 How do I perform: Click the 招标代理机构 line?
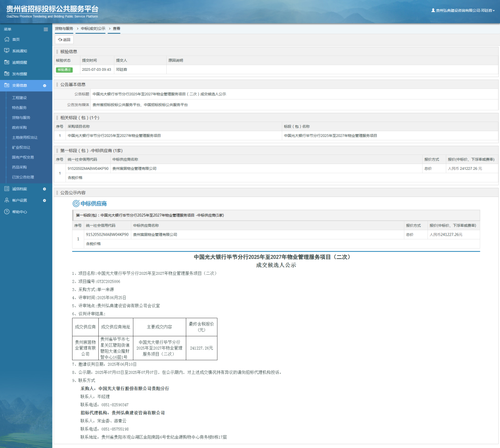(122, 413)
